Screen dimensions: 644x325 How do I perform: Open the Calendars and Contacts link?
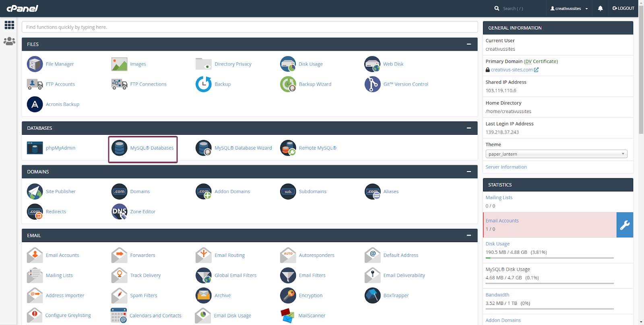coord(155,316)
